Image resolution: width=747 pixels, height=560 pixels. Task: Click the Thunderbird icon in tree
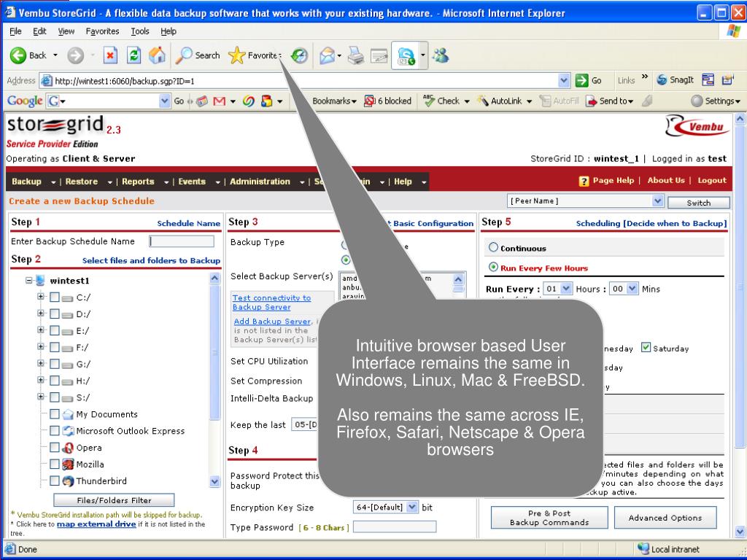68,481
